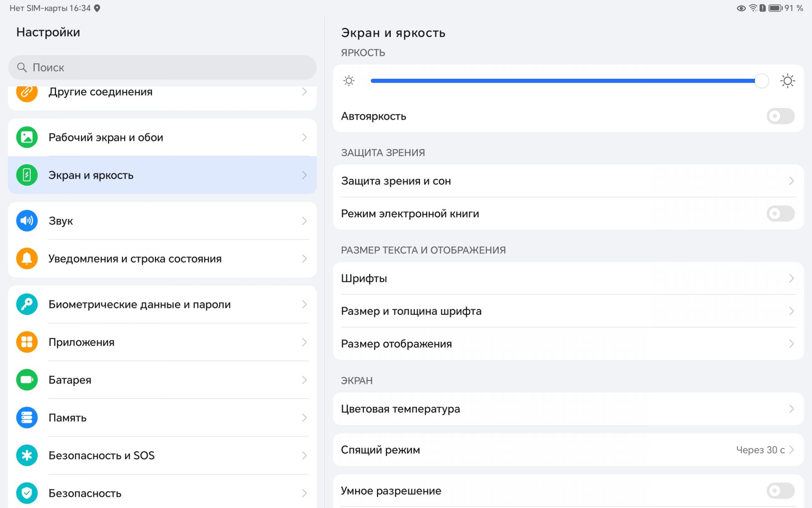Screen dimensions: 812x508
Task: Toggle the Умное разрешение switch
Action: pos(780,491)
